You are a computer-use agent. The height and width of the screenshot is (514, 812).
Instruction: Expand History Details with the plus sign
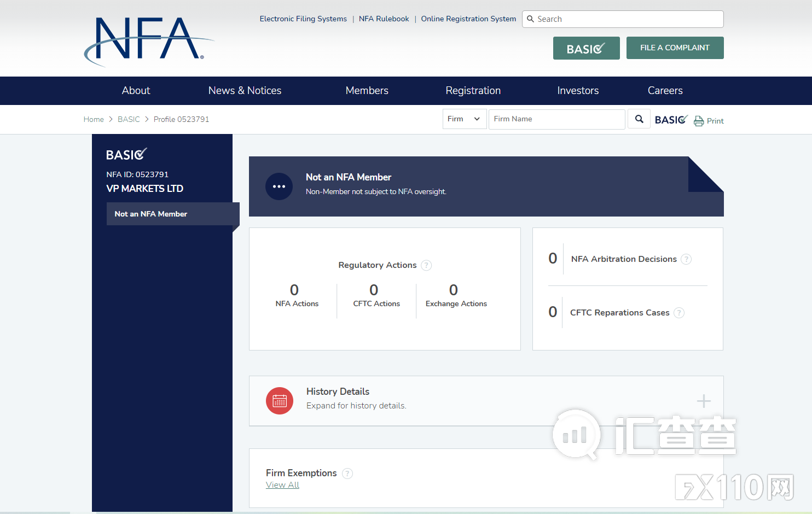pos(704,401)
